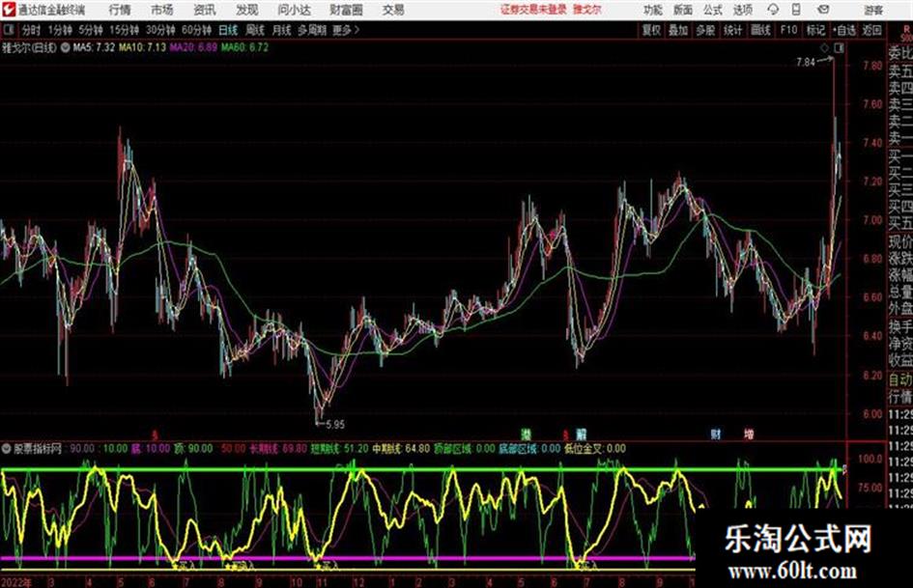
Task: Expand the 股票指标网 indicator dropdown arrow
Action: [x=7, y=449]
